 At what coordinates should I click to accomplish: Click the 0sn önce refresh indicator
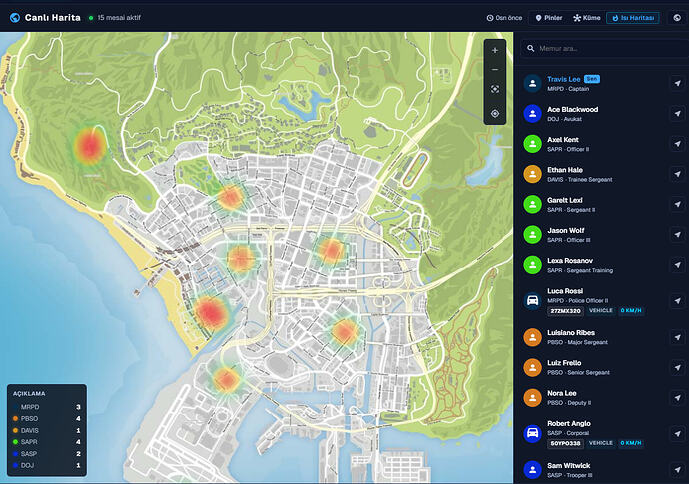pyautogui.click(x=504, y=18)
